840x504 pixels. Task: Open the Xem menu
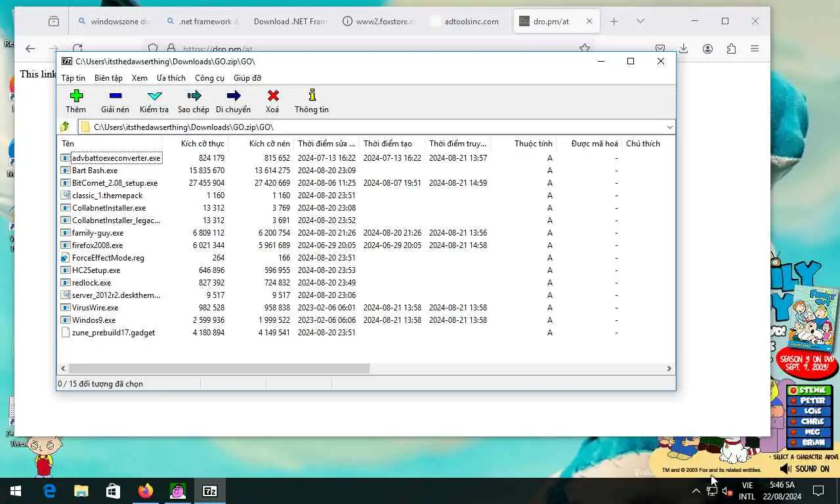[139, 78]
